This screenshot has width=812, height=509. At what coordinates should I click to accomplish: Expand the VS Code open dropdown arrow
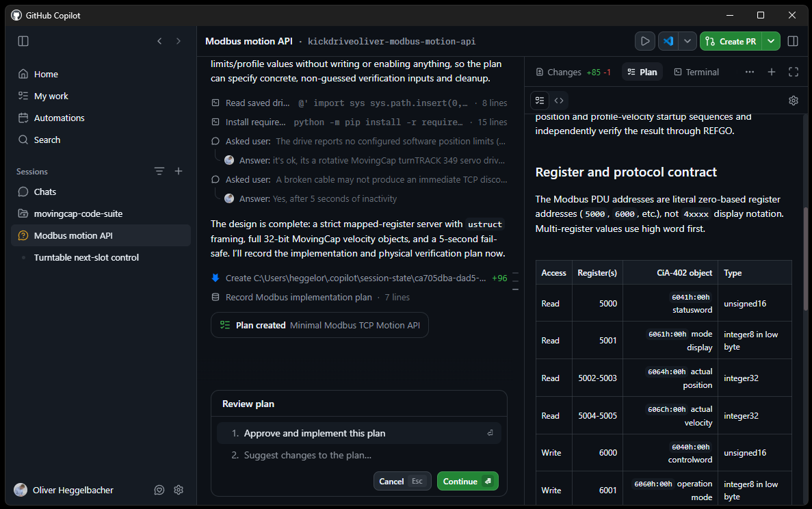pyautogui.click(x=687, y=42)
